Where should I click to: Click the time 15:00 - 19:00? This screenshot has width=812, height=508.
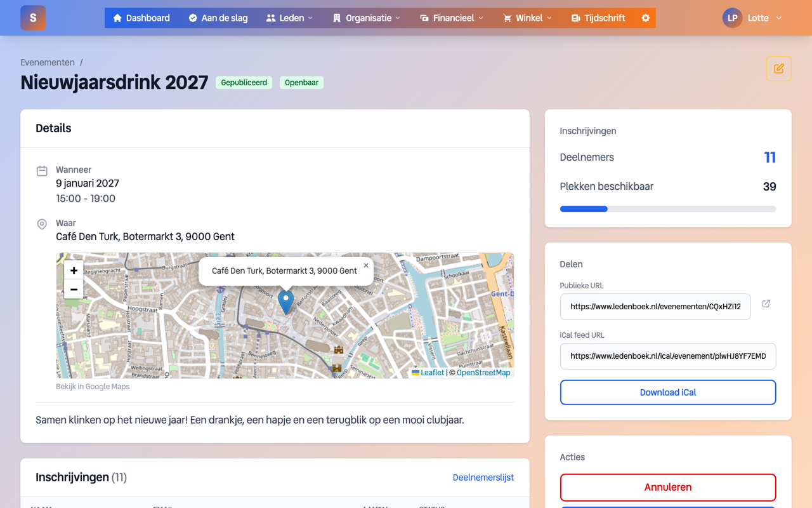86,199
